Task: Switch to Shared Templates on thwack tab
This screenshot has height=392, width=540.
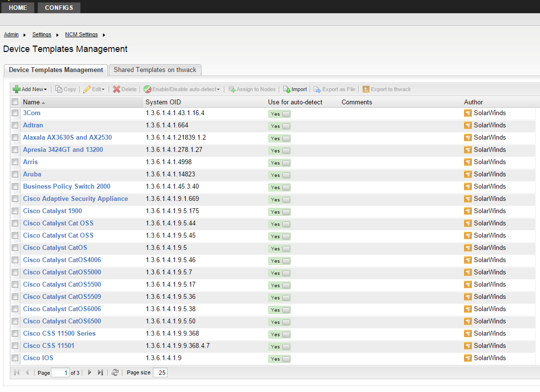Action: click(x=155, y=70)
